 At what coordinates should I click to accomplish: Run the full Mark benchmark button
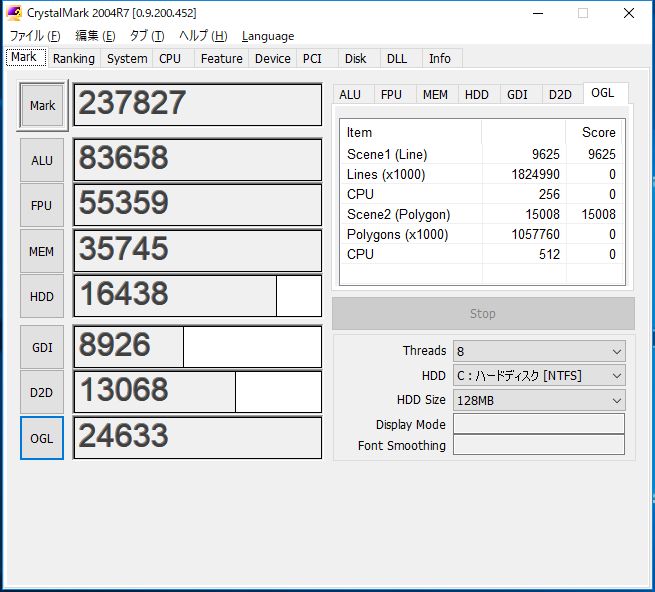pos(42,105)
